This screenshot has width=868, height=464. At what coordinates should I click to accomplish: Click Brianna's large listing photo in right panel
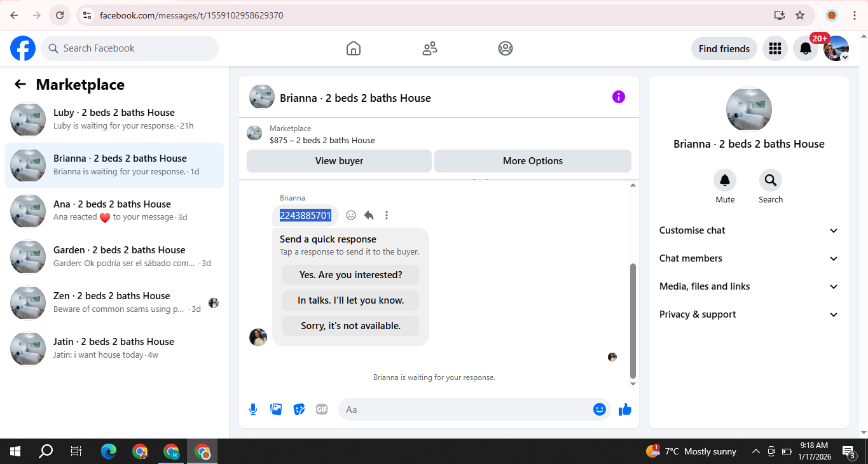749,109
